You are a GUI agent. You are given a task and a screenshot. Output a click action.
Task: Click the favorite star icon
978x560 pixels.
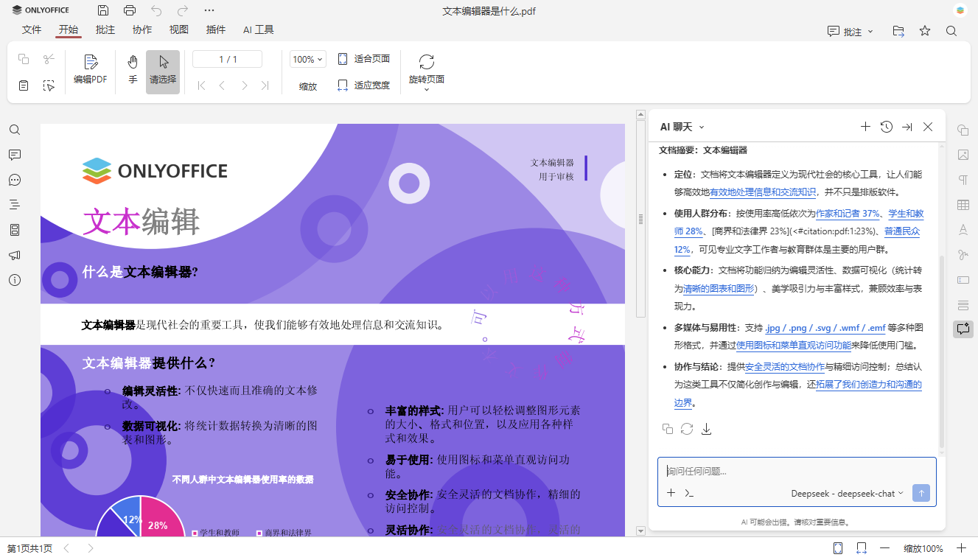(925, 31)
